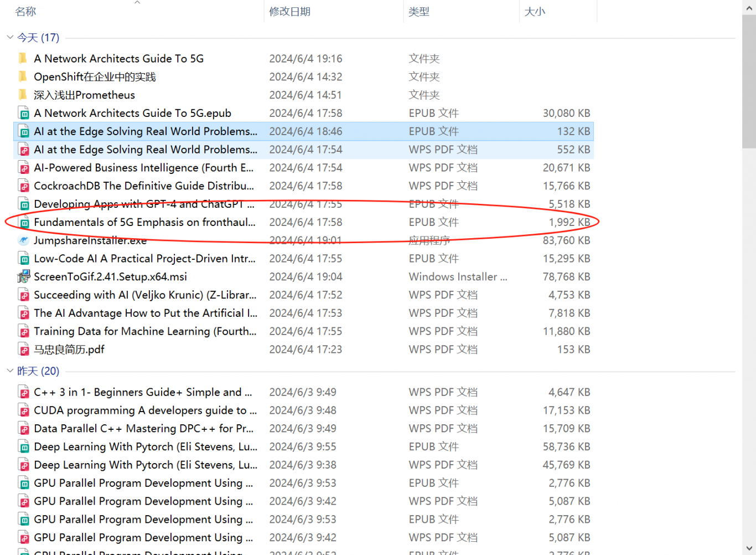
Task: Click the scrollbar down arrow
Action: (749, 549)
